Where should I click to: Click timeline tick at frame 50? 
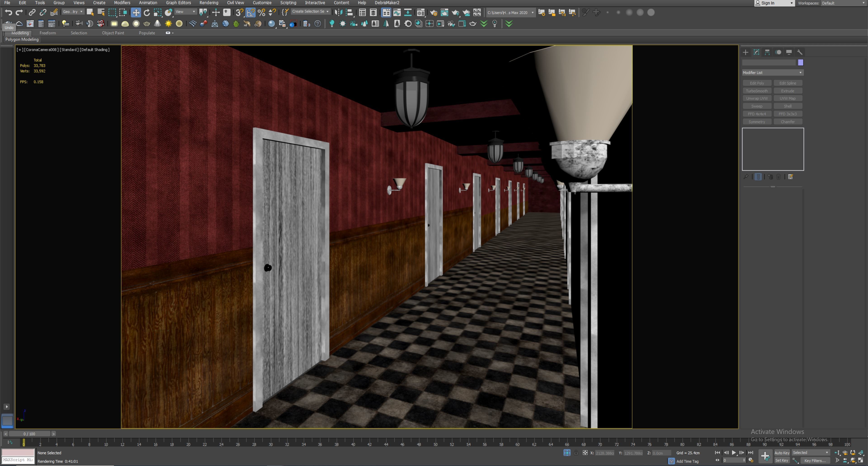(x=435, y=442)
